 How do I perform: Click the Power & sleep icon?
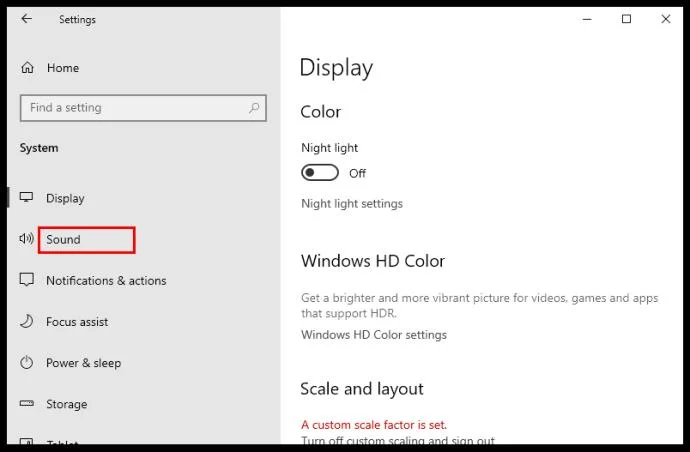[26, 363]
